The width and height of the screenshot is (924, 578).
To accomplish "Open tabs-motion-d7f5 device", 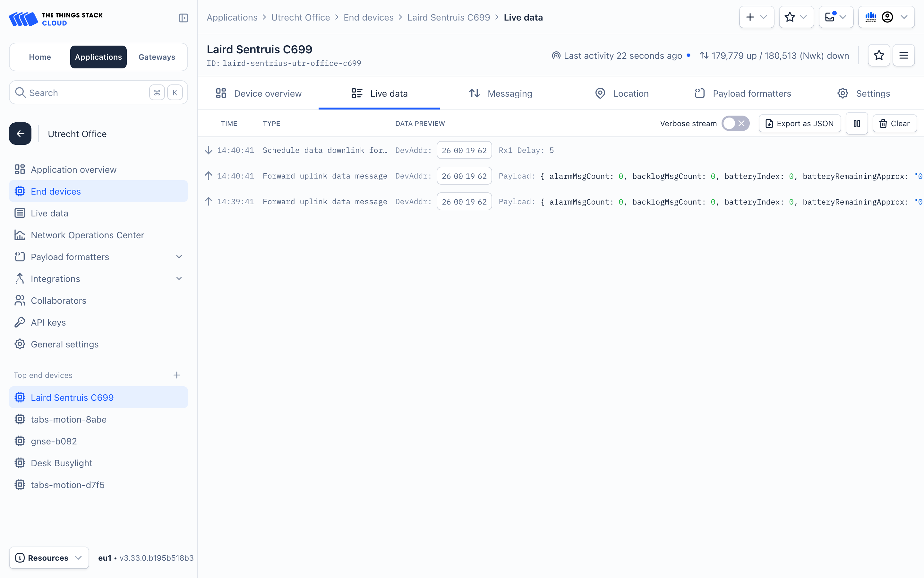I will [x=98, y=485].
